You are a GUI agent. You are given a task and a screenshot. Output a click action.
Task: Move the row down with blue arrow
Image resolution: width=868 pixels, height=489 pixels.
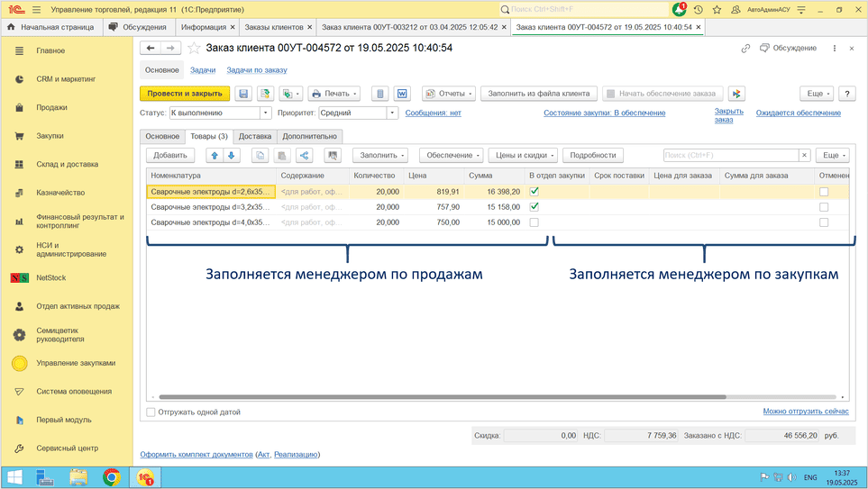click(232, 156)
